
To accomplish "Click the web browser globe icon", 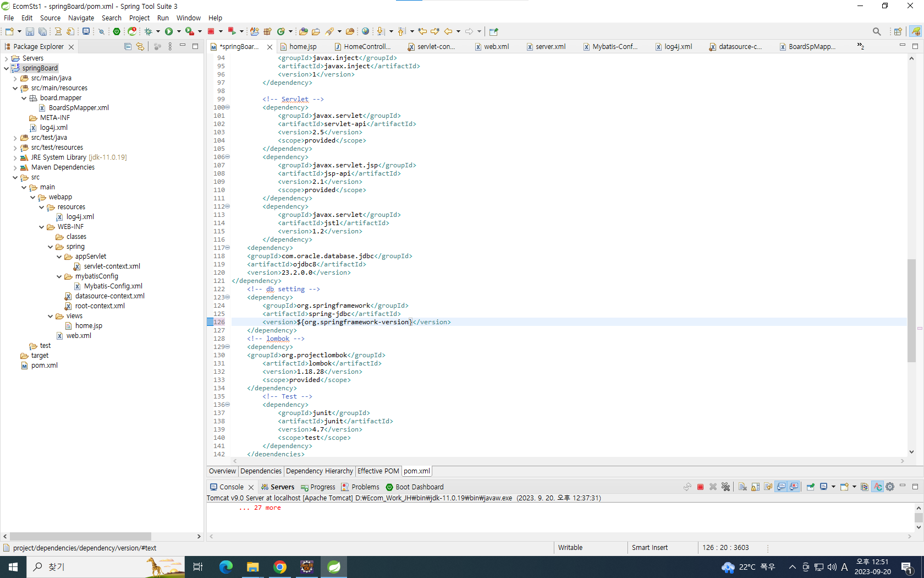I will point(365,31).
